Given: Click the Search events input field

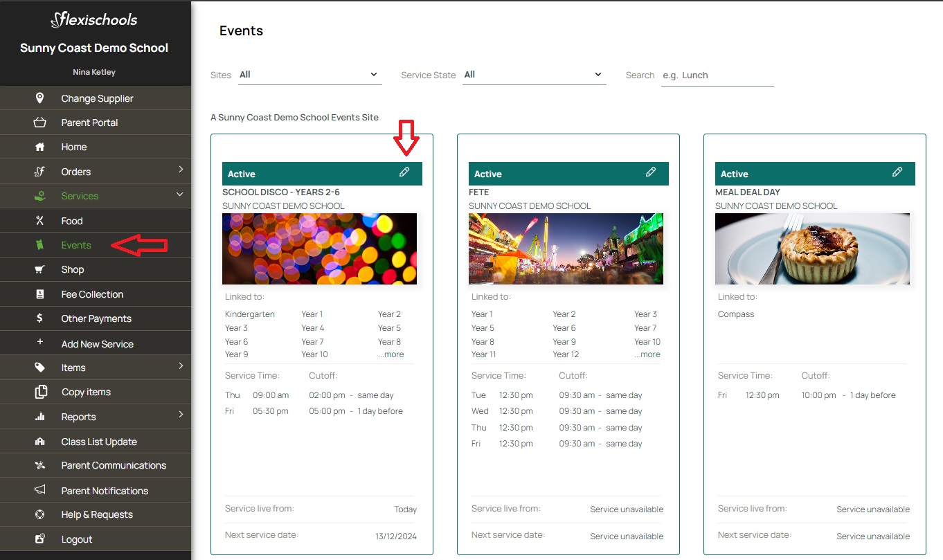Looking at the screenshot, I should [x=717, y=75].
